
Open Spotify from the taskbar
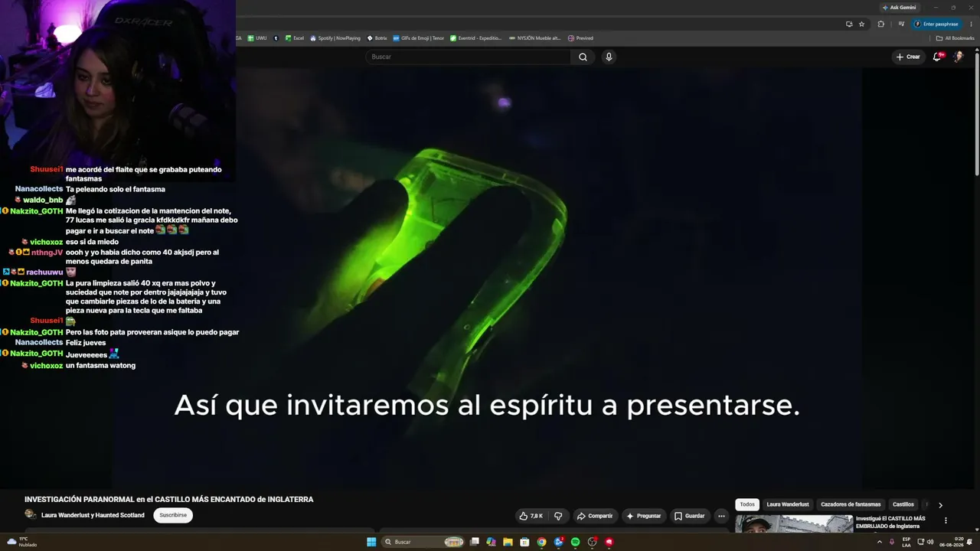(575, 542)
